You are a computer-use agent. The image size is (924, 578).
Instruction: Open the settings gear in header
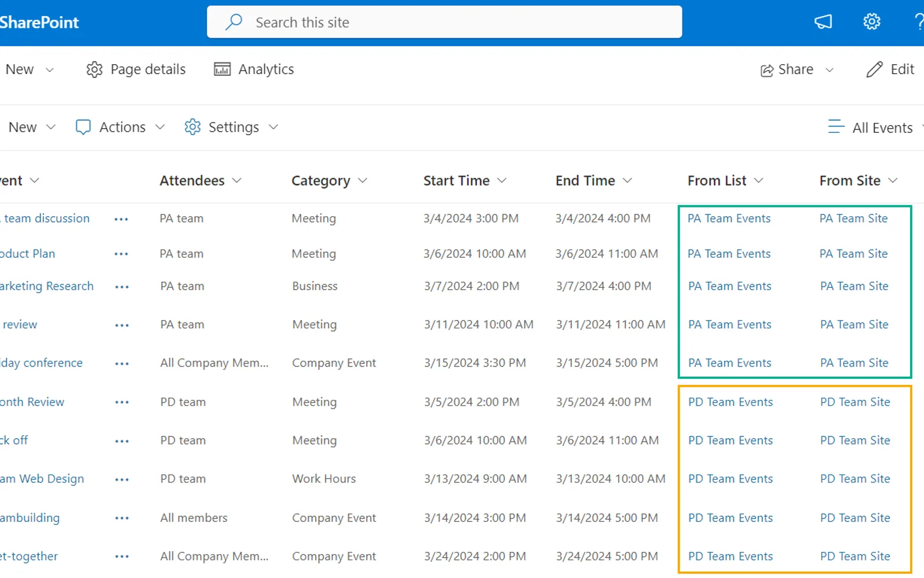[x=871, y=22]
